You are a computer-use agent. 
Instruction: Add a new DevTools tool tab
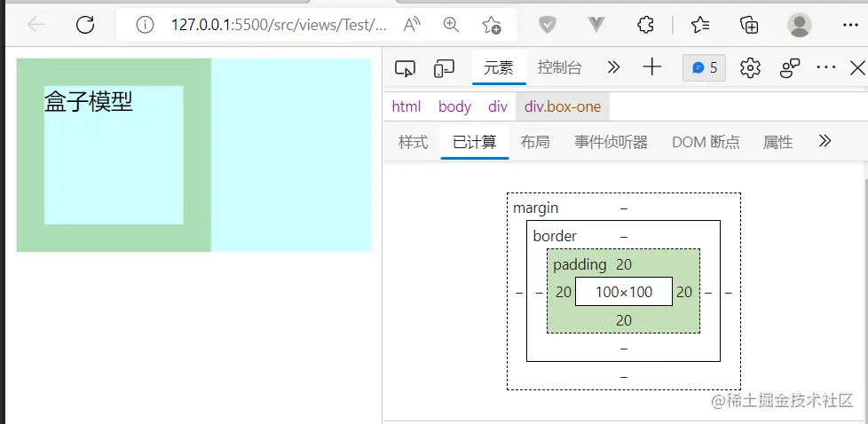click(x=652, y=67)
